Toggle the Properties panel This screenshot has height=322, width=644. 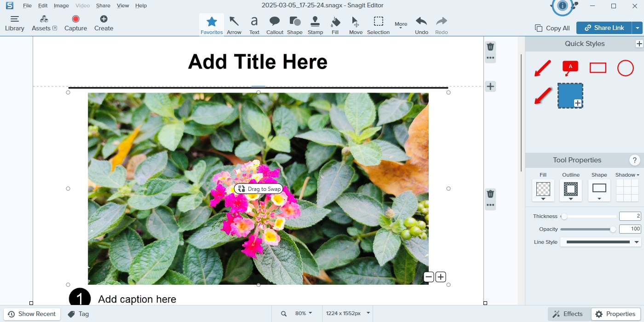[615, 314]
